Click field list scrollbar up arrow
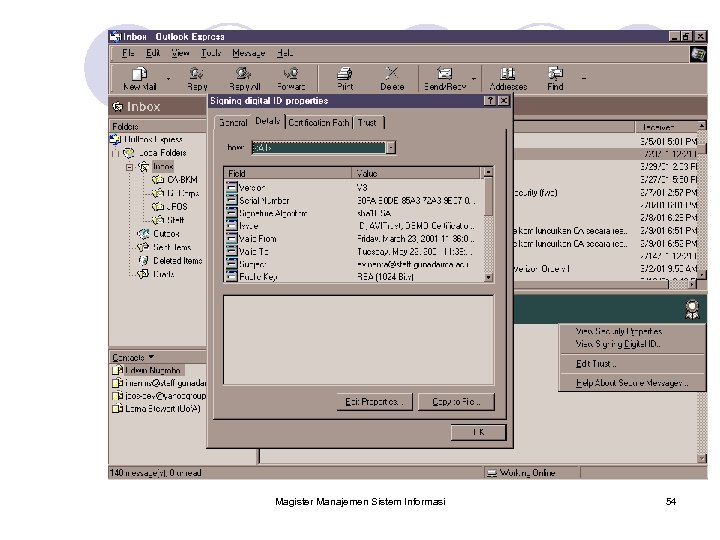This screenshot has height=540, width=720. click(489, 172)
